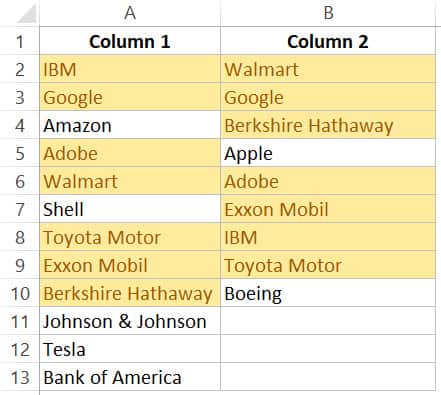
Task: Select row 7 header
Action: (20, 209)
